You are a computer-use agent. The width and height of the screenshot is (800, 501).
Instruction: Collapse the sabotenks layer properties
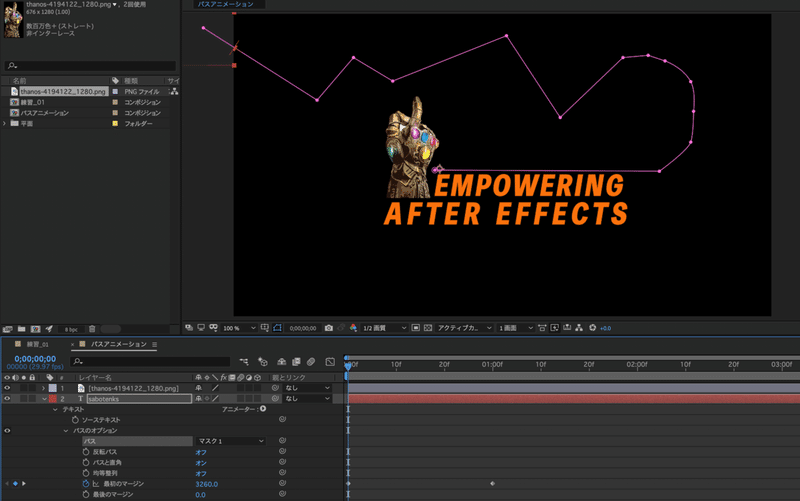[x=44, y=399]
